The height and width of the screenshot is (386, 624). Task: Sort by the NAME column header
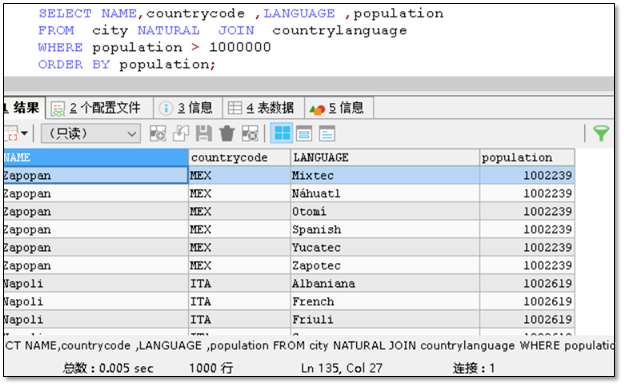click(x=96, y=158)
